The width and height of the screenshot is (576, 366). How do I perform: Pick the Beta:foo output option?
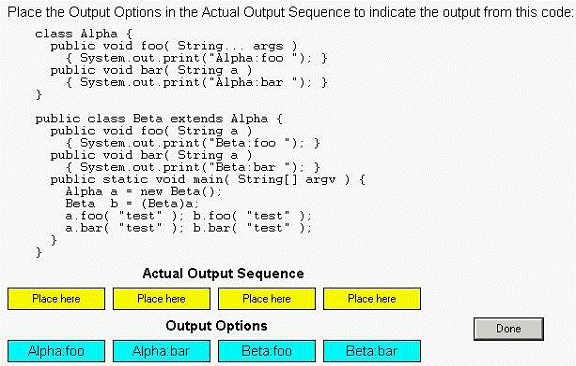[267, 351]
